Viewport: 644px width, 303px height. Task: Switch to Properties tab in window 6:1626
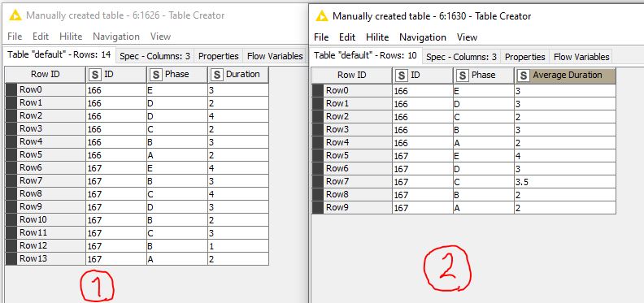pyautogui.click(x=219, y=56)
